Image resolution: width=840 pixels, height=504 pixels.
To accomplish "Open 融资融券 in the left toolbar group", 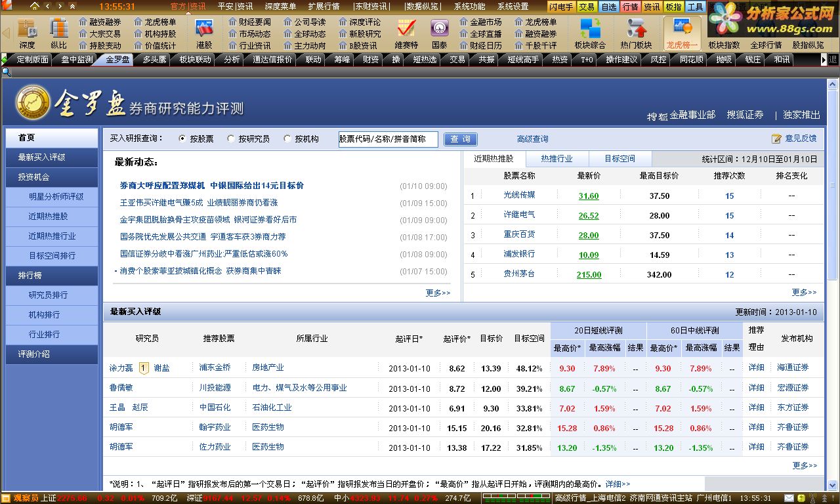I will (x=100, y=22).
